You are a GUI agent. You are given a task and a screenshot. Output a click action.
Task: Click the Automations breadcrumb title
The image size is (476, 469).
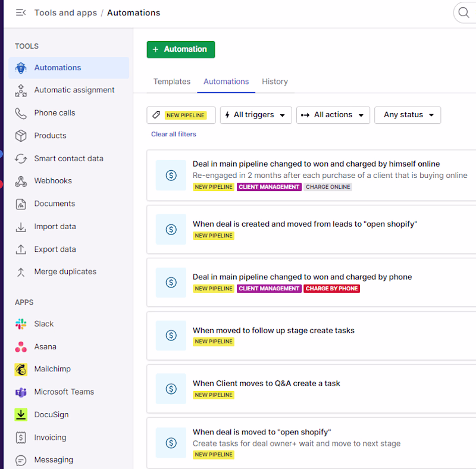[133, 12]
